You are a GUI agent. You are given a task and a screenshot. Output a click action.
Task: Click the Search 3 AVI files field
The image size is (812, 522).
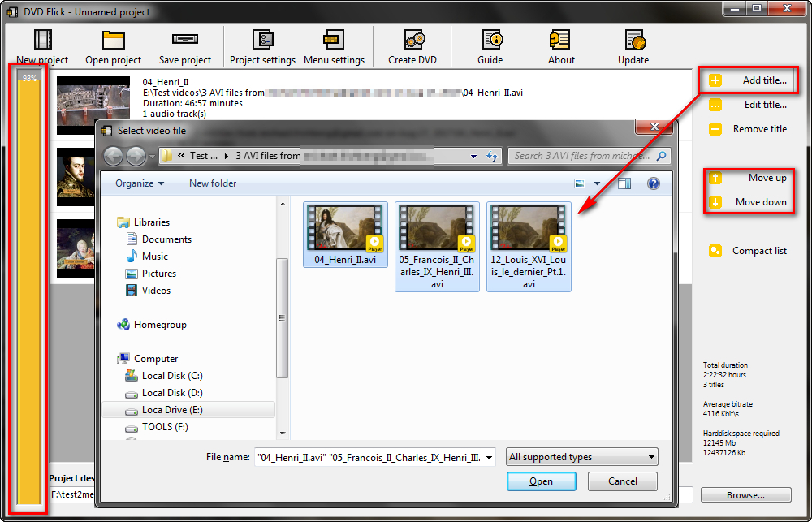583,156
